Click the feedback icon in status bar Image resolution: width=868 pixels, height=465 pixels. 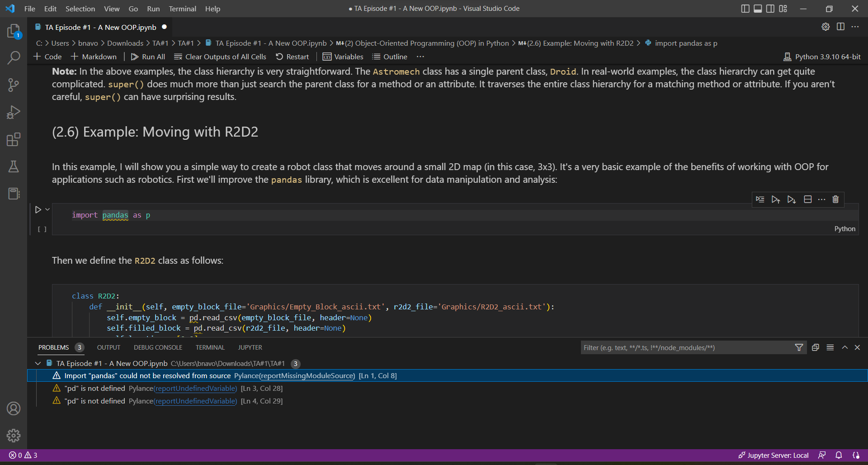(822, 455)
